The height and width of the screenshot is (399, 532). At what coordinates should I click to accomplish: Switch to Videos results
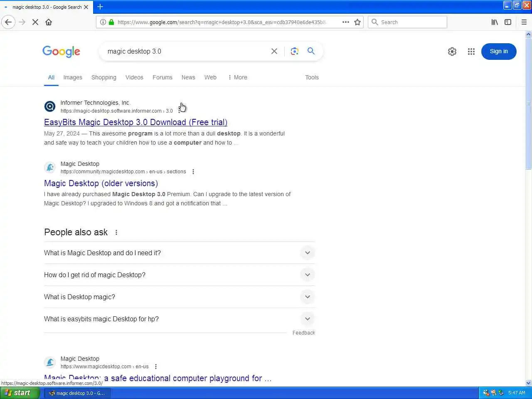(134, 77)
